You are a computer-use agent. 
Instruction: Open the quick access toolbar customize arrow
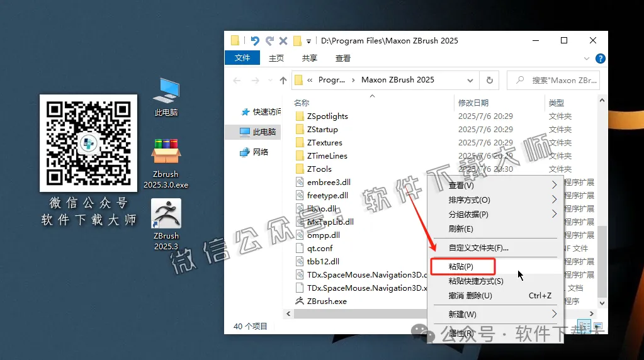308,41
